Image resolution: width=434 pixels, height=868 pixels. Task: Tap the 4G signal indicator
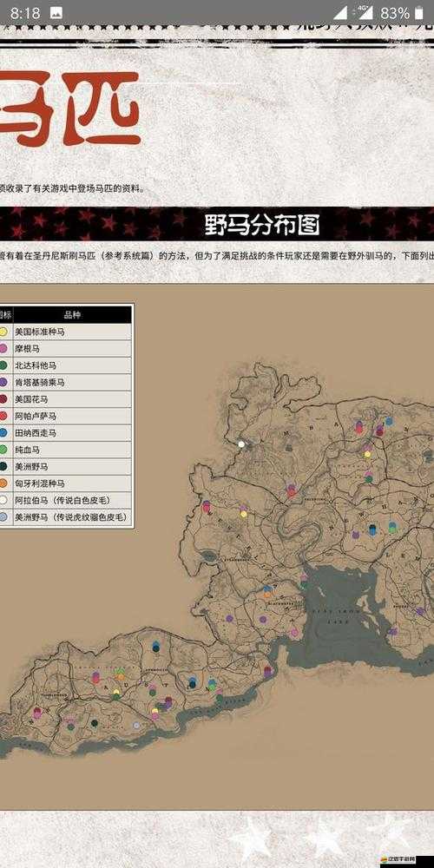[x=364, y=12]
